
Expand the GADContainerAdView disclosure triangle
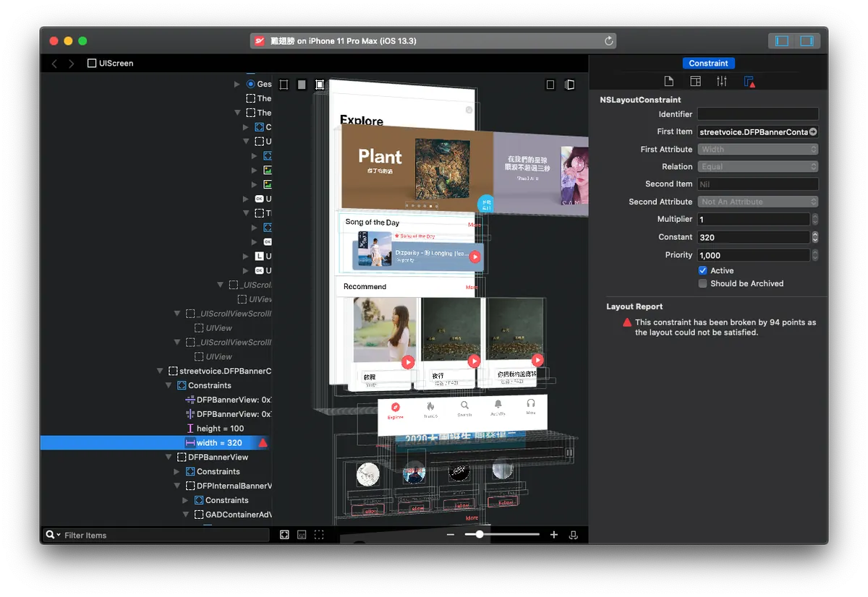[187, 515]
